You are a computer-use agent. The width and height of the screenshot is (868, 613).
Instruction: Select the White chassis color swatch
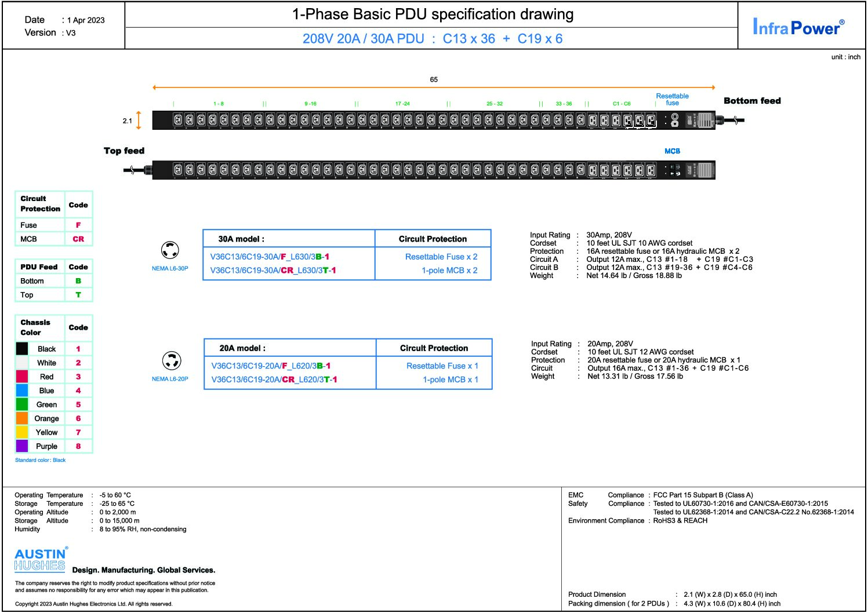[x=22, y=363]
